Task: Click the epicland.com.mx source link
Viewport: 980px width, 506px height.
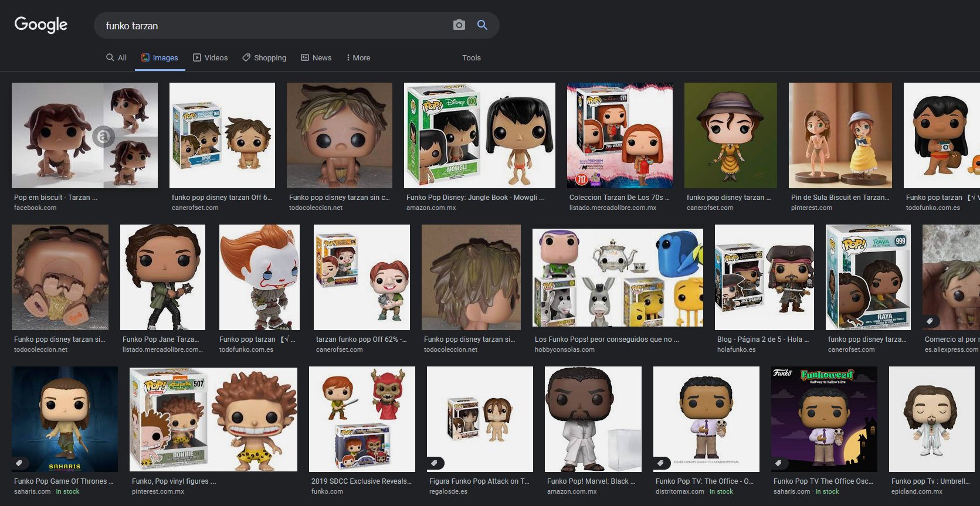Action: pyautogui.click(x=917, y=491)
